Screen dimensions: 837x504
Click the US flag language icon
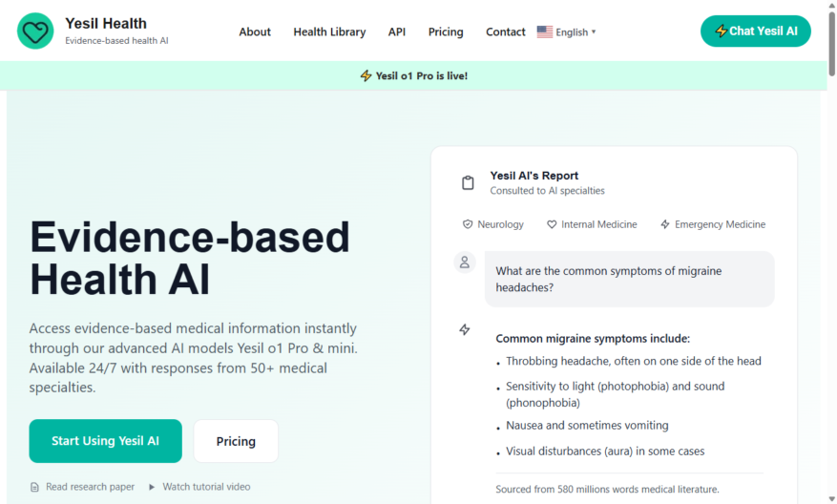[x=544, y=32]
